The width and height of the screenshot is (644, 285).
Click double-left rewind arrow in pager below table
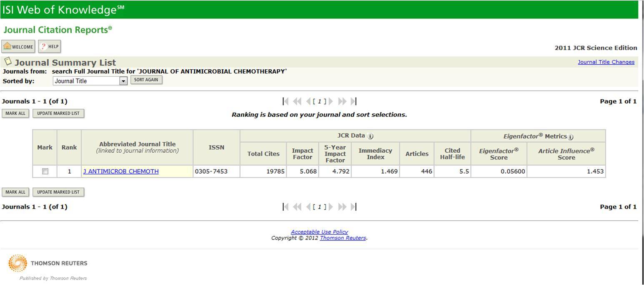[297, 207]
